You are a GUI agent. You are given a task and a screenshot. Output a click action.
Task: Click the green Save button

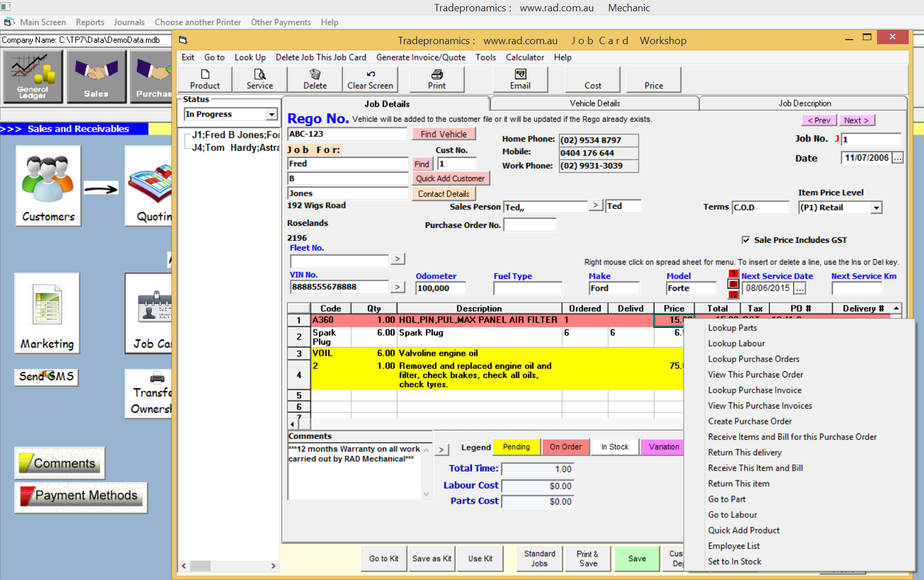[x=637, y=558]
